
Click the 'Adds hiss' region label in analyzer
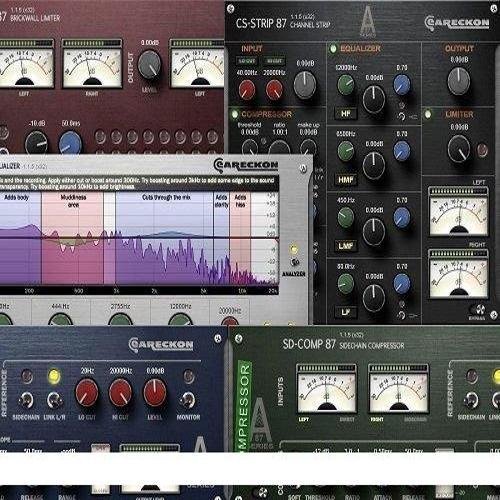[240, 201]
